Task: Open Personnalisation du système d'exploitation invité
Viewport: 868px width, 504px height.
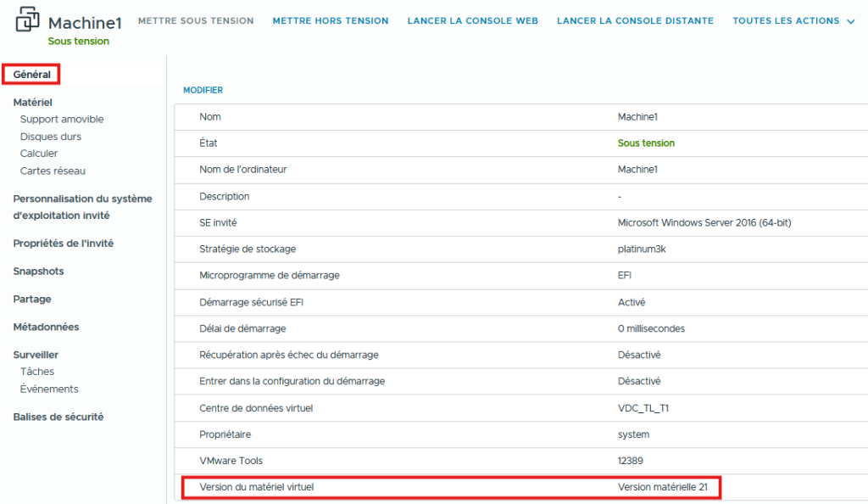Action: (82, 207)
